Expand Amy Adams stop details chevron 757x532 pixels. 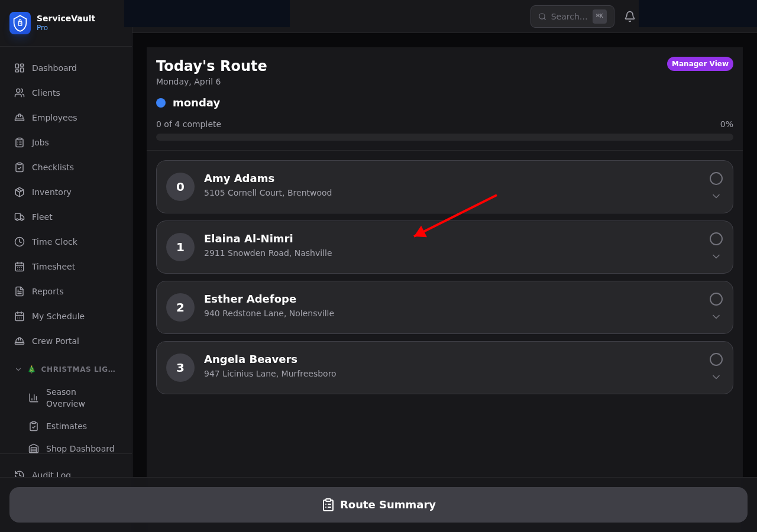pos(716,196)
